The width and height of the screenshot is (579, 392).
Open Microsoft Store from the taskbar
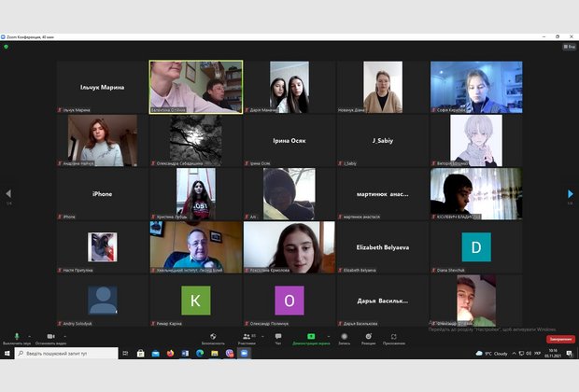(141, 353)
